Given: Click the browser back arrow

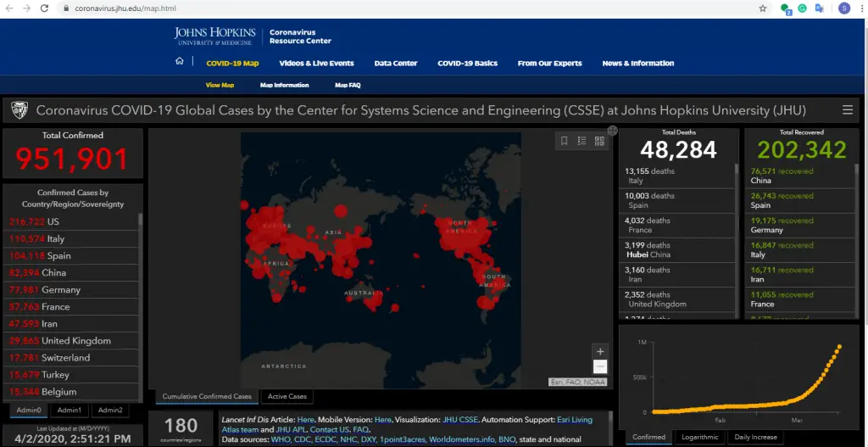Looking at the screenshot, I should click(x=8, y=8).
